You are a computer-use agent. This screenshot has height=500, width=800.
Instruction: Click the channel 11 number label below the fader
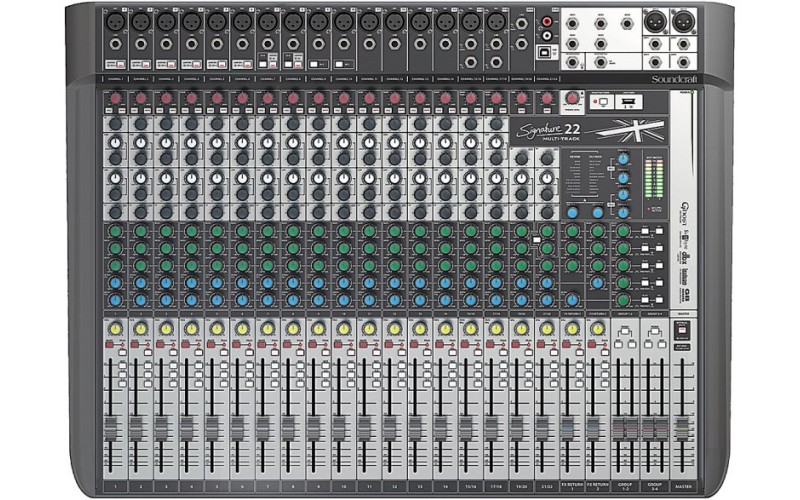coord(369,487)
